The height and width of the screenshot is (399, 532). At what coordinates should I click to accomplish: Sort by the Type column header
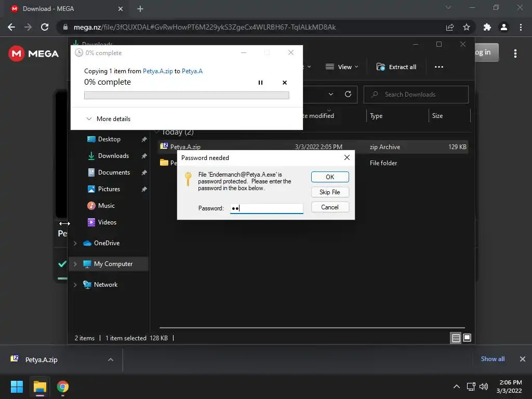(376, 116)
